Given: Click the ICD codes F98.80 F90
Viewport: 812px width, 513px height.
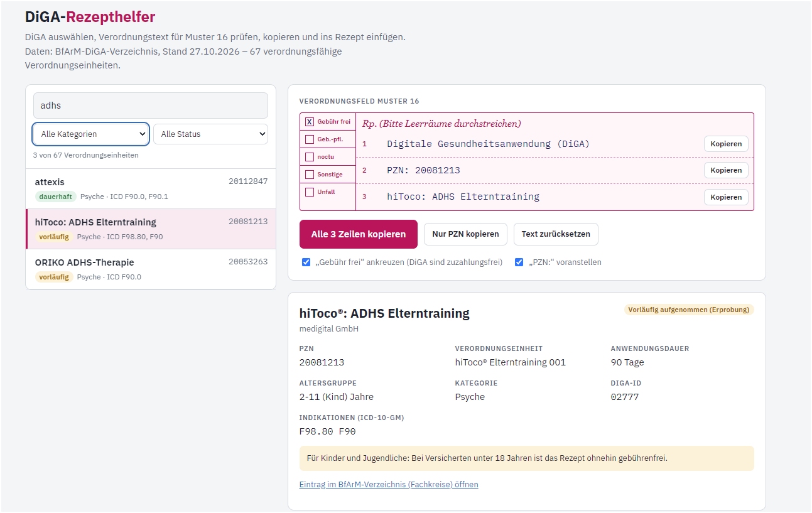Looking at the screenshot, I should [x=328, y=431].
